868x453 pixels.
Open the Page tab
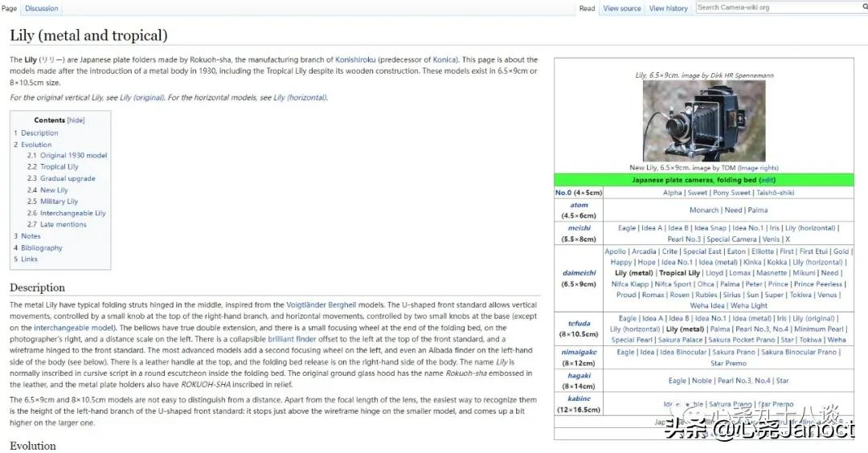pyautogui.click(x=9, y=8)
